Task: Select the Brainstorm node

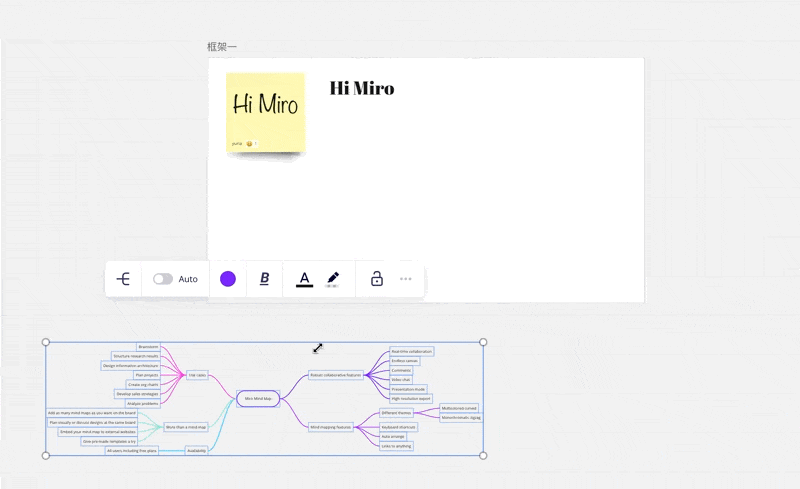Action: click(x=148, y=347)
